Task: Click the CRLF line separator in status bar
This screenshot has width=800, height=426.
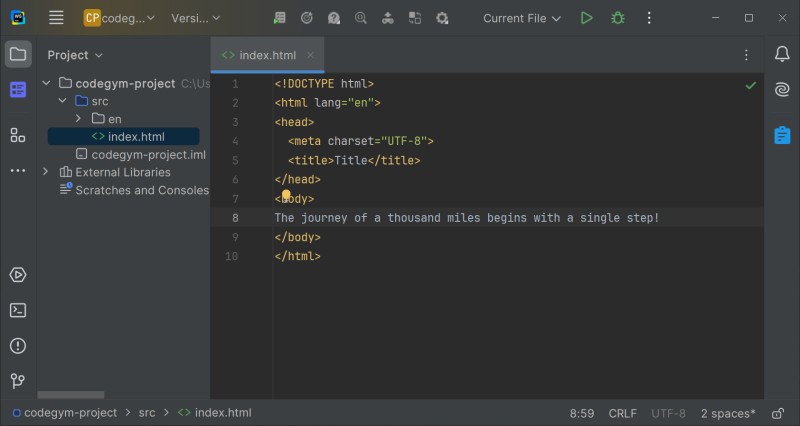Action: (622, 413)
